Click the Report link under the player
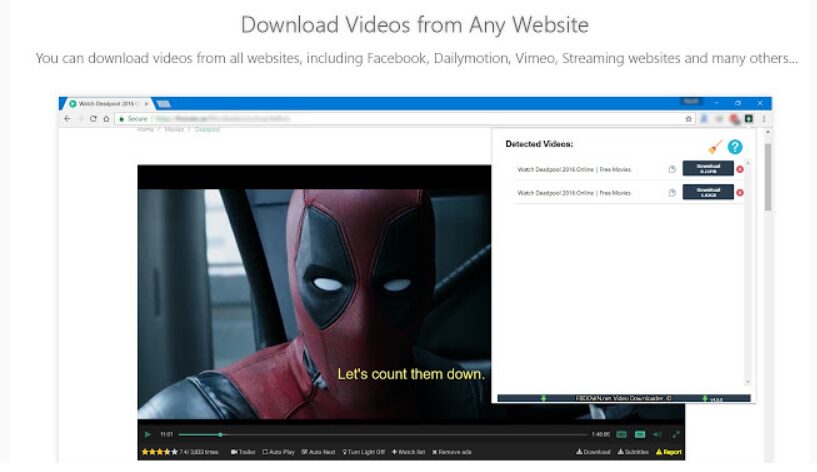Screen dimensions: 817x472 pyautogui.click(x=669, y=452)
